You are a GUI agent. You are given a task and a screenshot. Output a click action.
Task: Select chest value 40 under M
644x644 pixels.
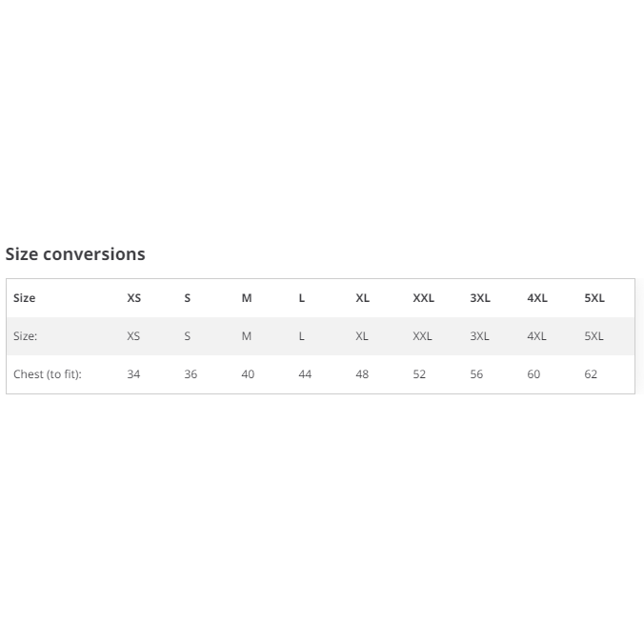pyautogui.click(x=248, y=374)
